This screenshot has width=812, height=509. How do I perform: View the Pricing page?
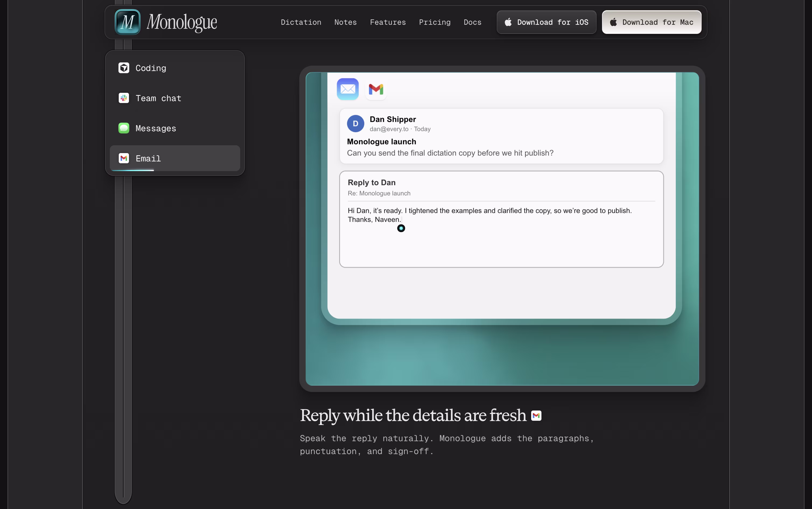(435, 22)
